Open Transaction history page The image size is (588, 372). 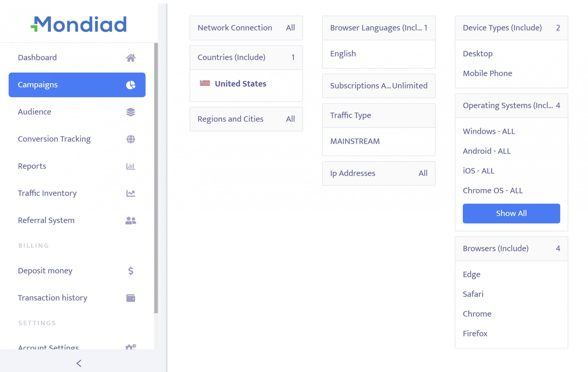click(x=77, y=298)
